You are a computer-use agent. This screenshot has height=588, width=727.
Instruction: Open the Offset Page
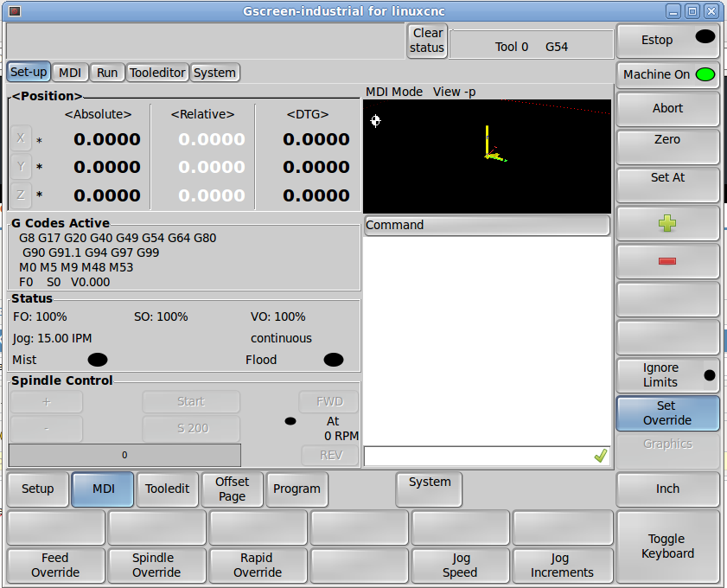(233, 489)
